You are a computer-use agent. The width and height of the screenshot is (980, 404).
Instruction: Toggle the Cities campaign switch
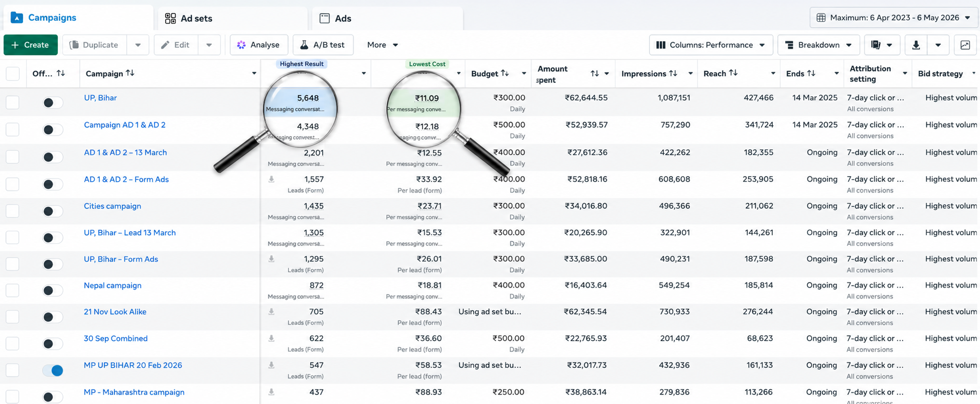[x=52, y=211]
